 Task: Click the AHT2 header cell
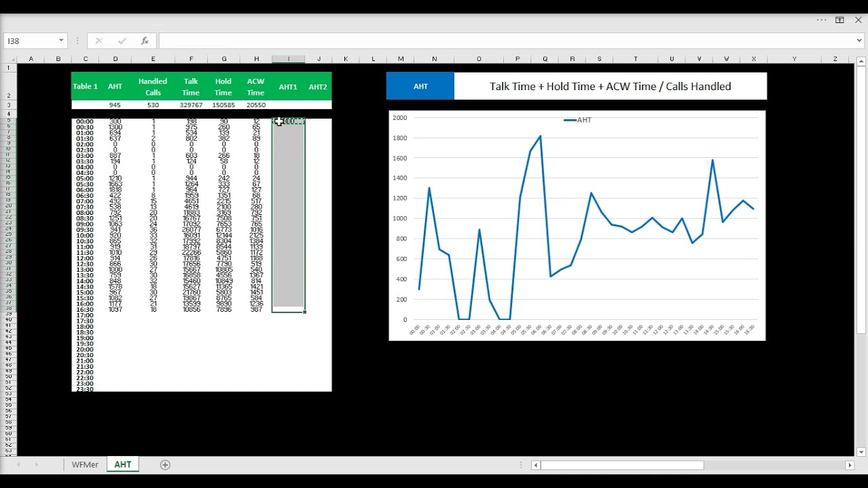[318, 87]
